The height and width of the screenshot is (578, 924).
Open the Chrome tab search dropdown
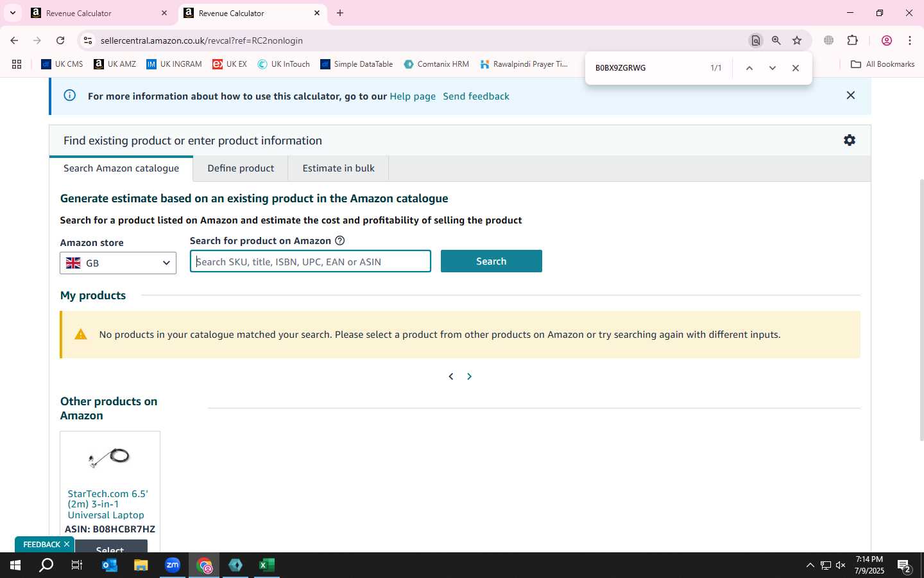(12, 13)
